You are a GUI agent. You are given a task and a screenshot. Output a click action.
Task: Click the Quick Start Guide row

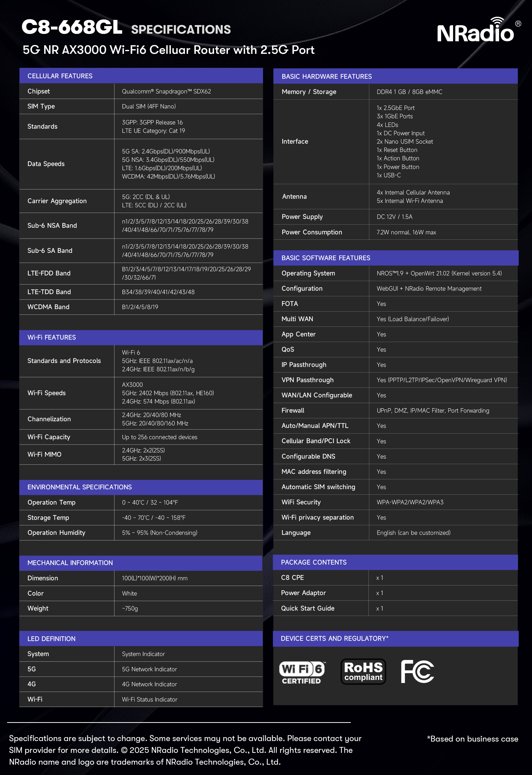307,608
